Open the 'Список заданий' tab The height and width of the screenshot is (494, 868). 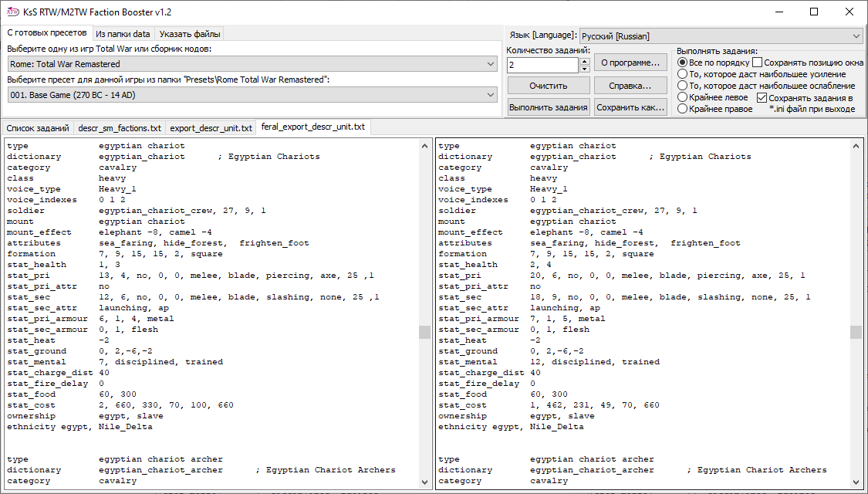click(37, 127)
